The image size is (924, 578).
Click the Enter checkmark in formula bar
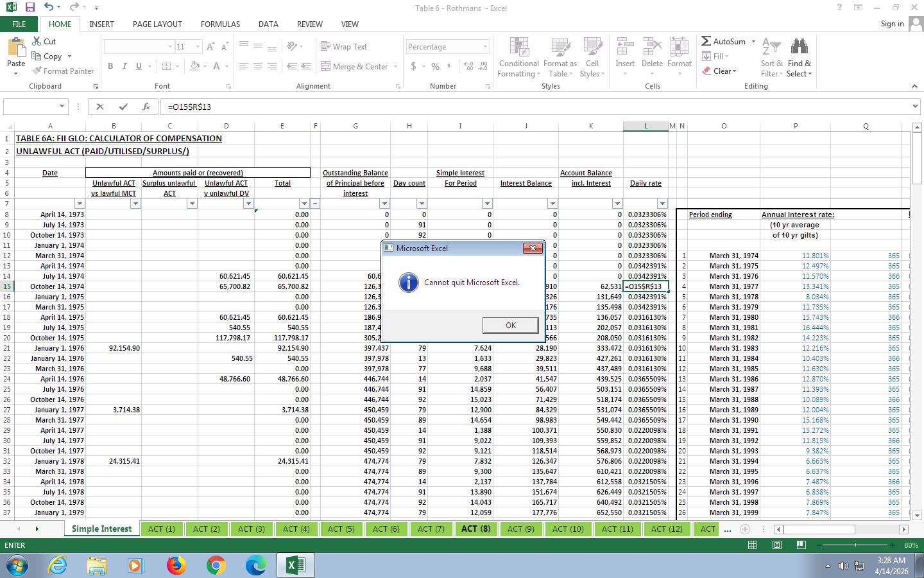coord(123,107)
